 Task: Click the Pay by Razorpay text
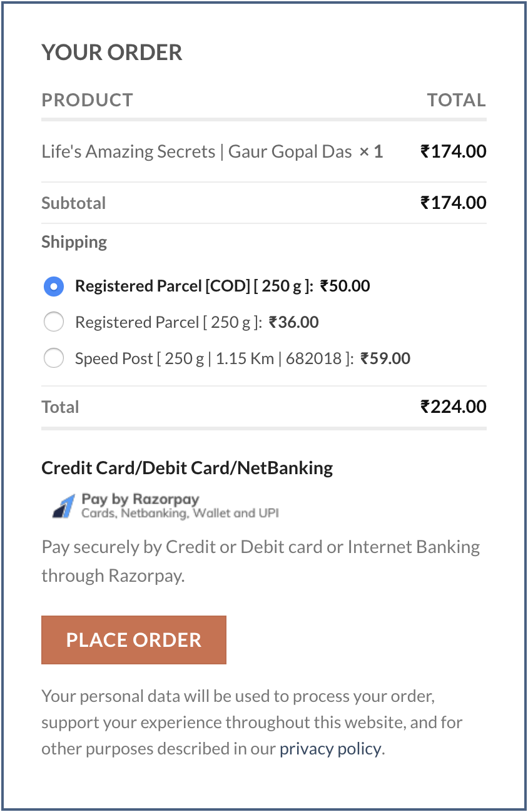coord(140,499)
